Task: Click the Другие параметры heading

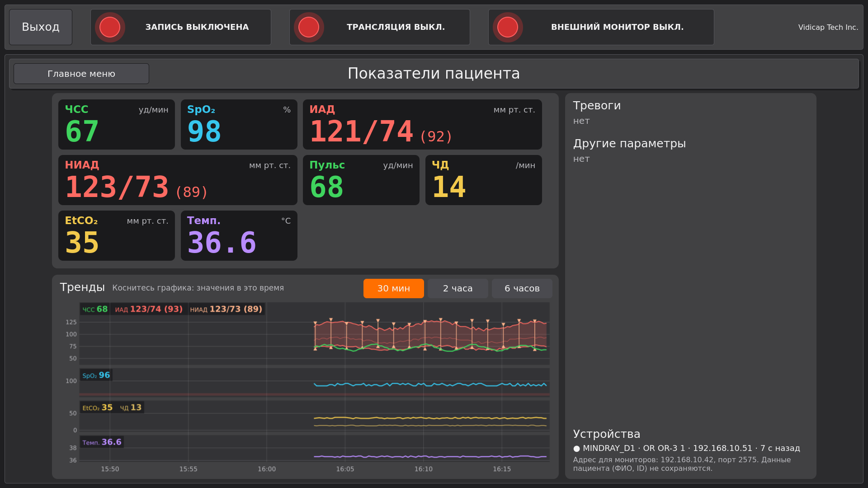Action: click(x=629, y=144)
